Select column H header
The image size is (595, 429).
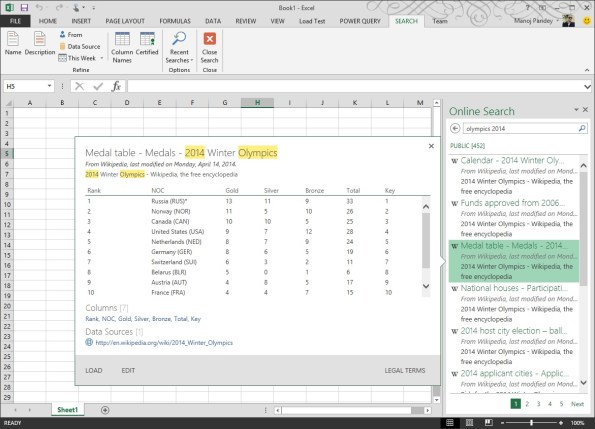pyautogui.click(x=257, y=103)
